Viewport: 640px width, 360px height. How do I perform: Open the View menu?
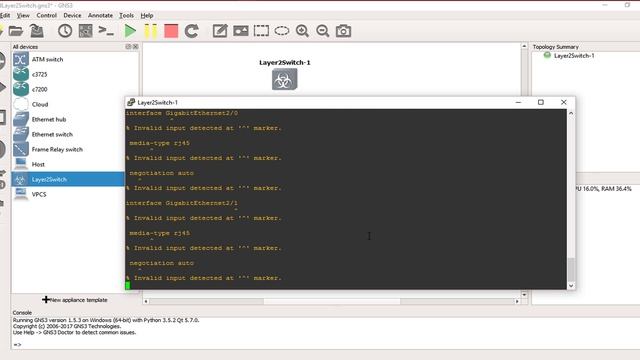[23, 16]
